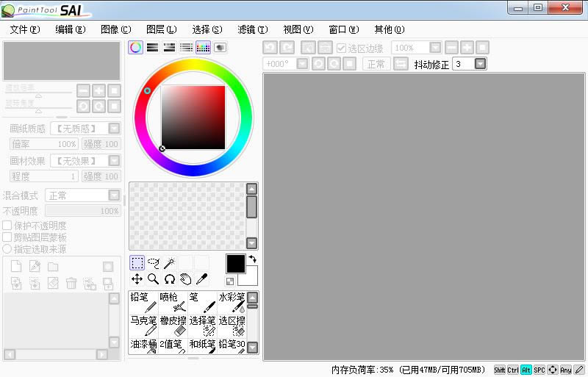Open the 图像 menu
Screen dimensions: 588x377
(x=116, y=29)
